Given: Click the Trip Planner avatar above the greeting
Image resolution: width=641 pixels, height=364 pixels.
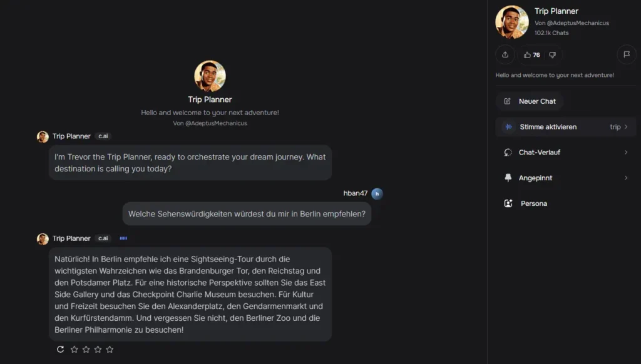Looking at the screenshot, I should tap(210, 76).
